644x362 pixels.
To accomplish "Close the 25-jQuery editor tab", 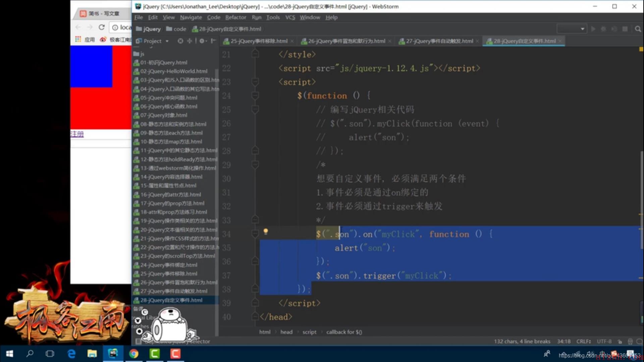I will (292, 41).
